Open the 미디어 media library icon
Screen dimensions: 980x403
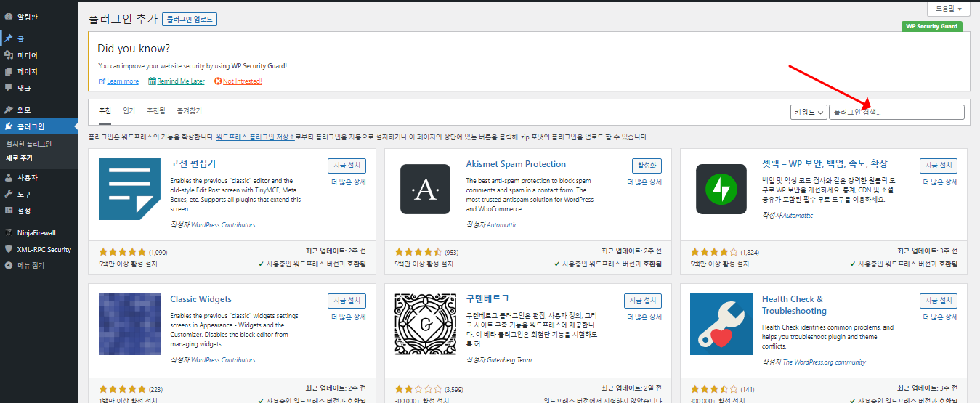[x=9, y=55]
